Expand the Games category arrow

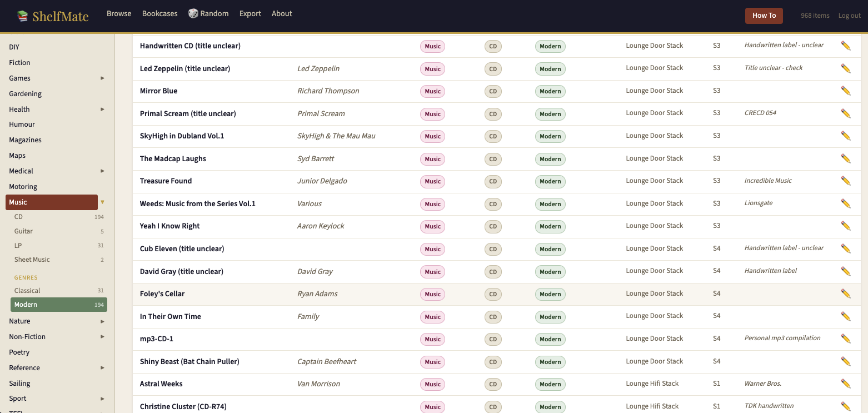(x=102, y=78)
